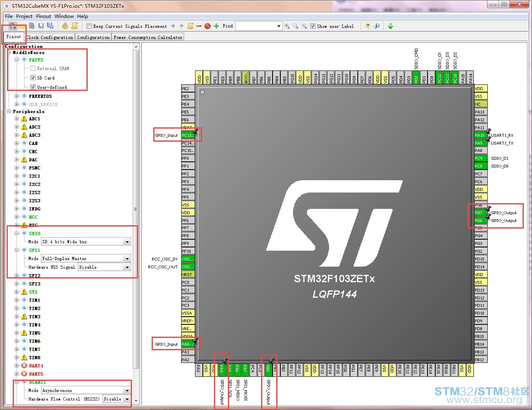Viewport: 532px width, 410px height.
Task: Open the Window menu
Action: click(x=64, y=16)
